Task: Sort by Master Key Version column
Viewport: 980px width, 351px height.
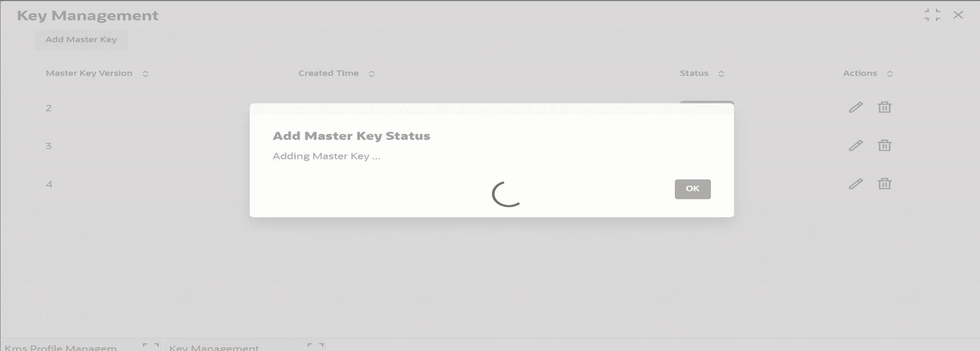Action: 145,74
